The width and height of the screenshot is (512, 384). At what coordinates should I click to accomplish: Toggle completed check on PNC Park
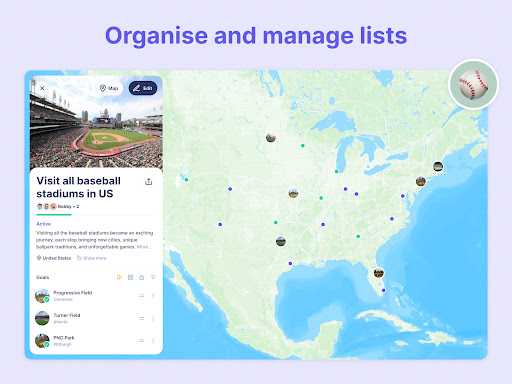tap(47, 344)
